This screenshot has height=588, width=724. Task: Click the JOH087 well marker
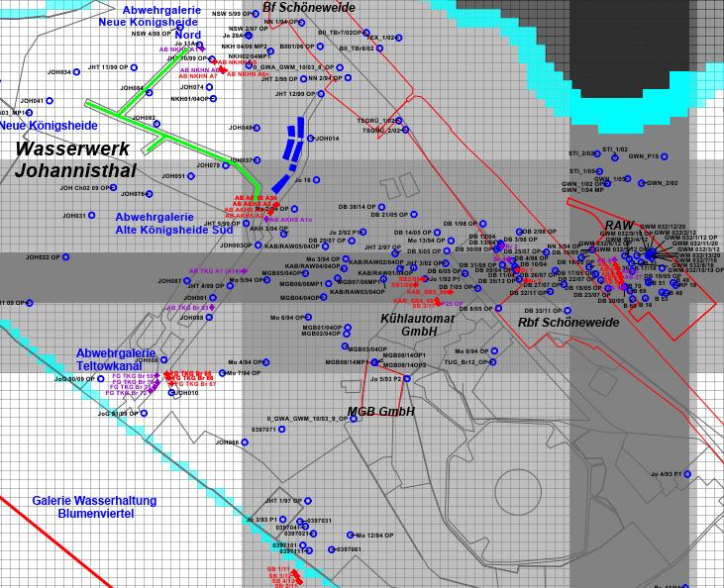[x=187, y=280]
